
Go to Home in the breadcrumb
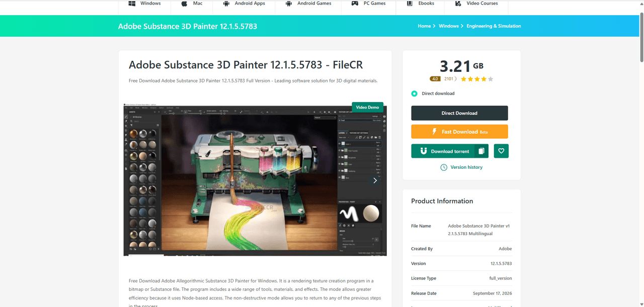pos(424,26)
